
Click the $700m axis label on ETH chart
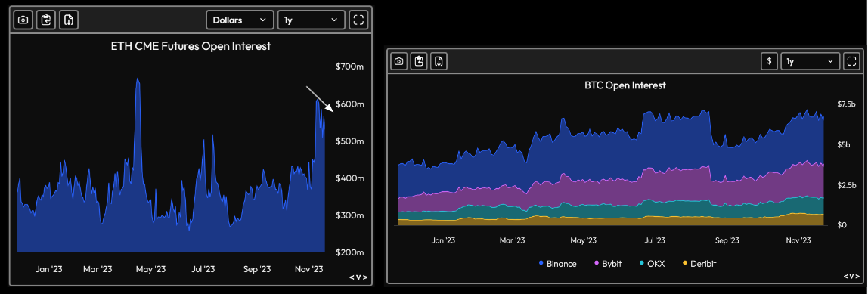tap(350, 67)
